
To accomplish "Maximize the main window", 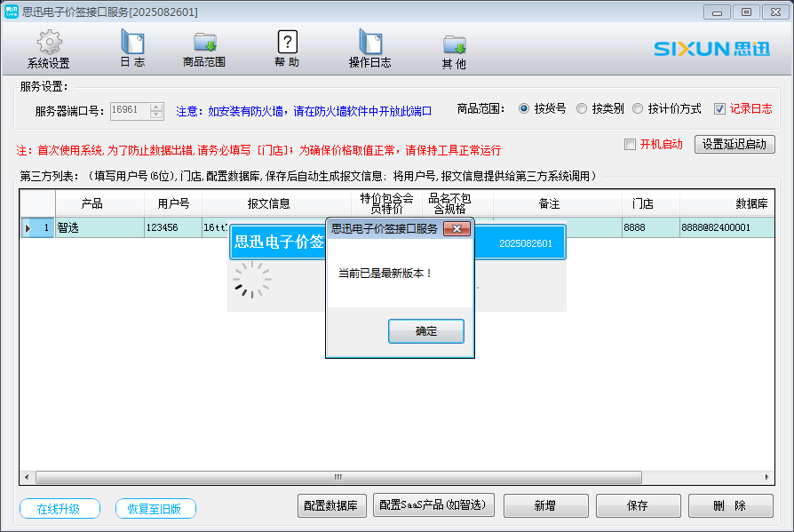I will 746,12.
